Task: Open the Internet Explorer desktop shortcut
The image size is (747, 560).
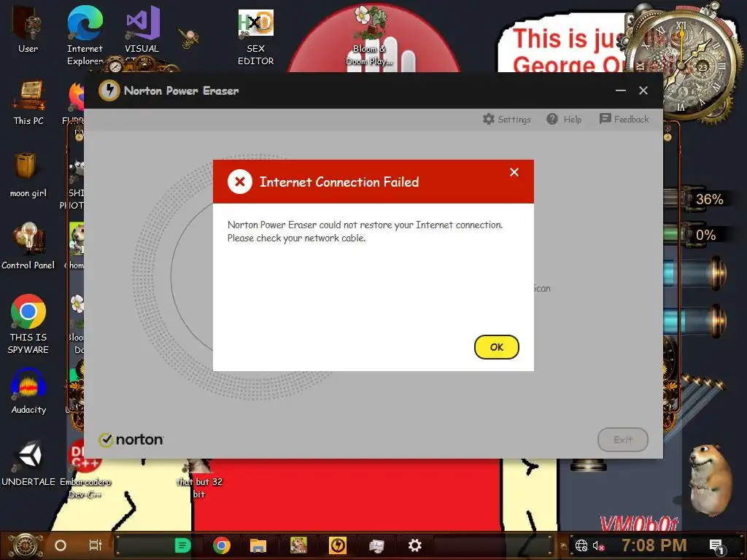Action: (x=85, y=36)
